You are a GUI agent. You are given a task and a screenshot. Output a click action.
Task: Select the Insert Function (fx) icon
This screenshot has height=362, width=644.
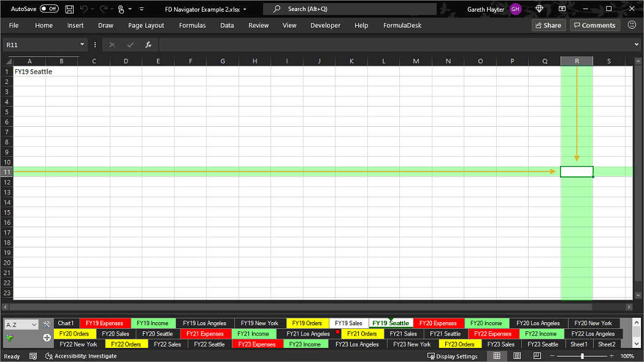148,44
